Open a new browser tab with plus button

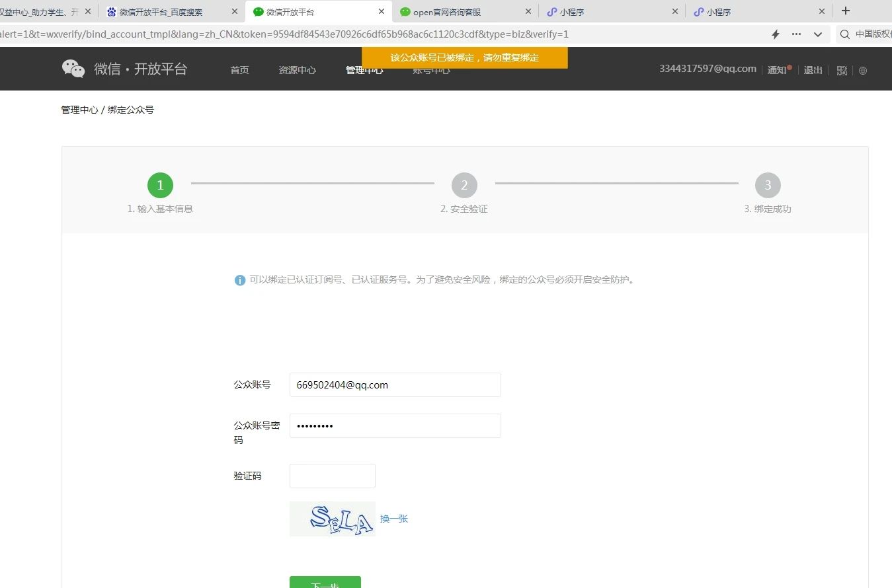click(x=845, y=11)
